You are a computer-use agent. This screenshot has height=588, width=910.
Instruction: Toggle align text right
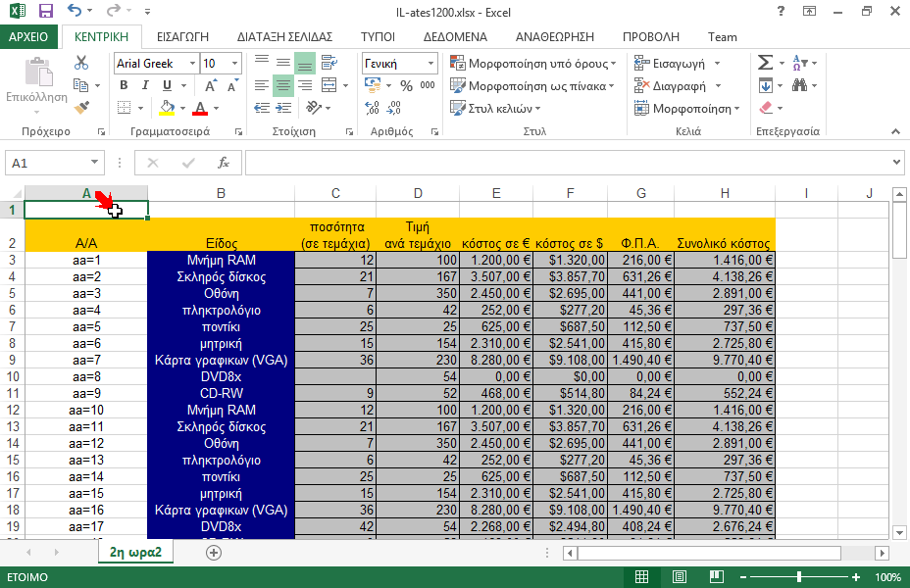pyautogui.click(x=305, y=85)
